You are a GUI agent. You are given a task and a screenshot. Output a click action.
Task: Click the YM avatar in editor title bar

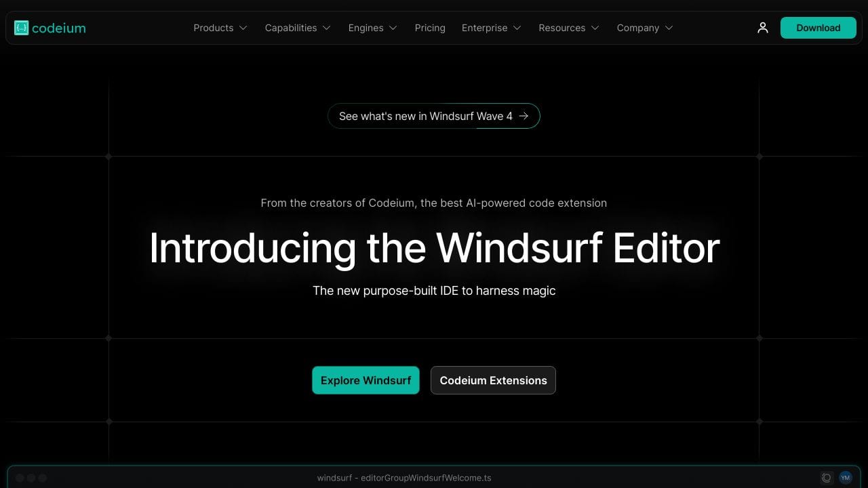click(845, 478)
